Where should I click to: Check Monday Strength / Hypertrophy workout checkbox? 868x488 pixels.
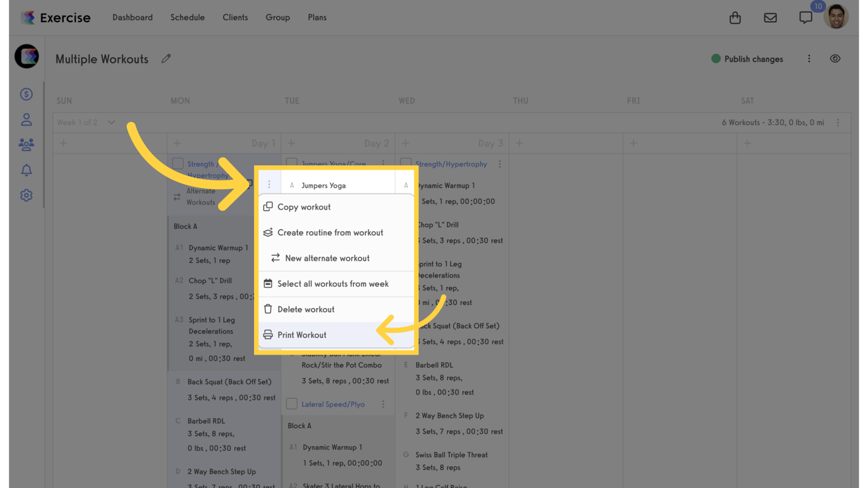[178, 164]
